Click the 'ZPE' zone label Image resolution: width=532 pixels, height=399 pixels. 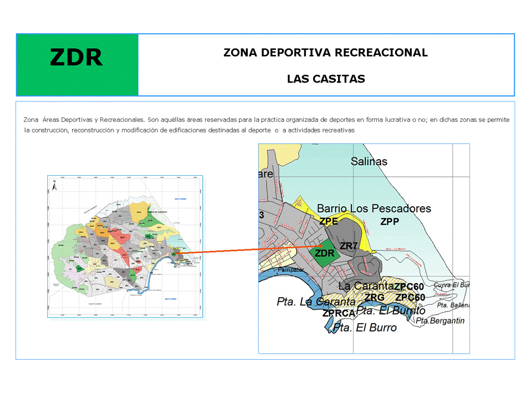click(329, 221)
